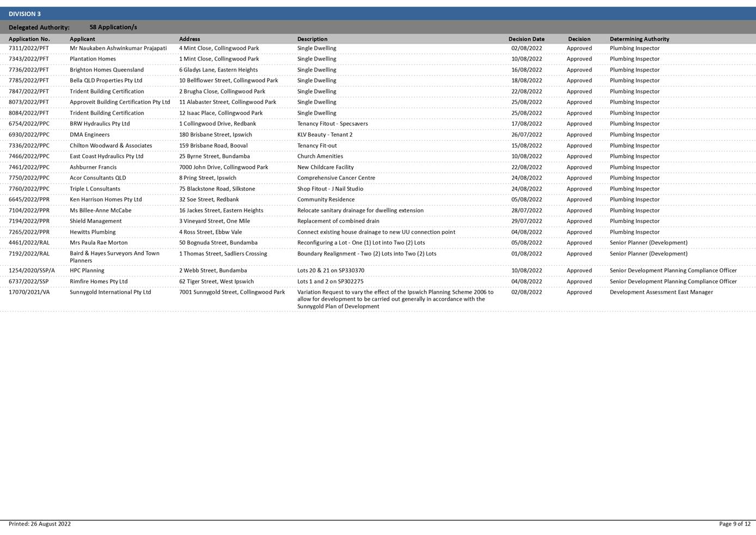
Task: Click applicant 'BRW Hydraulics Pty Ltd'
Action: pyautogui.click(x=100, y=124)
